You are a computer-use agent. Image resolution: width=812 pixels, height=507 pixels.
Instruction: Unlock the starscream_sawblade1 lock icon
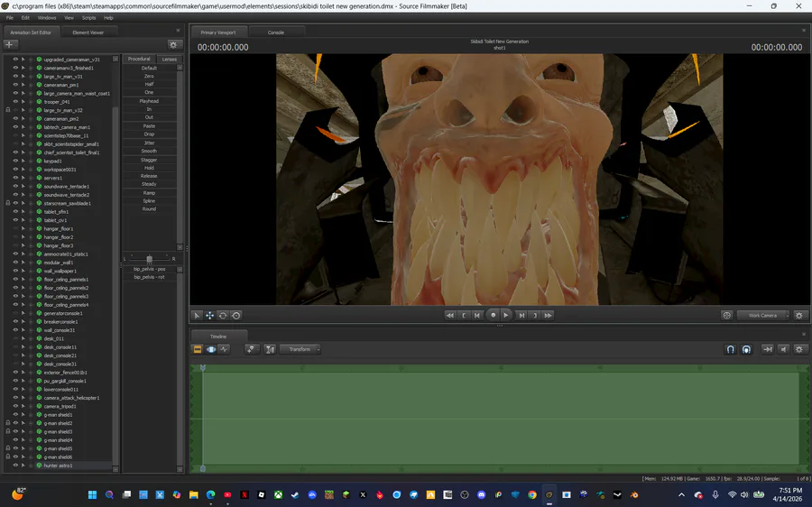pos(7,203)
